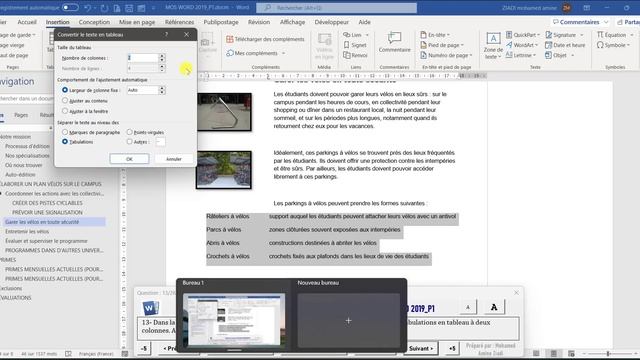Viewport: 640px width, 360px height.
Task: Click the Zone de texte icon
Action: click(493, 45)
